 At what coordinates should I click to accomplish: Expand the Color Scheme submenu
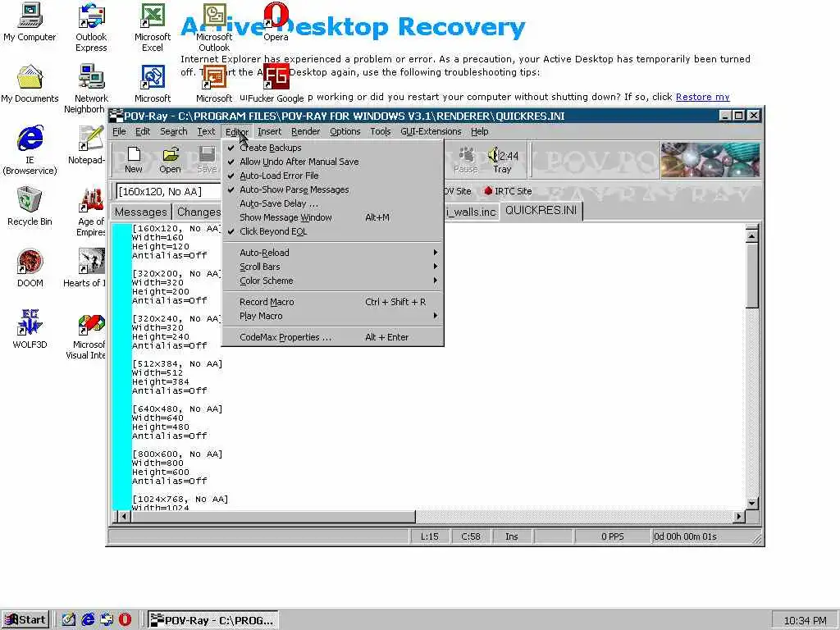coord(333,281)
